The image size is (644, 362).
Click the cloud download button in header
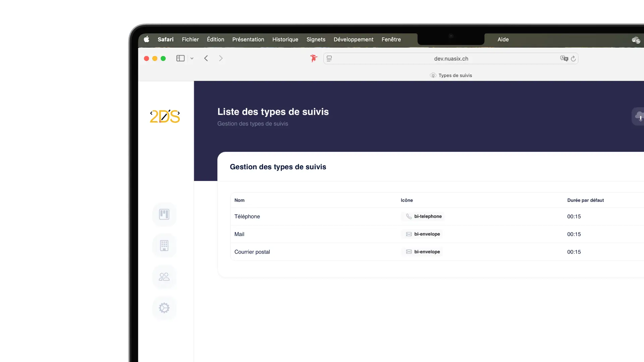click(x=638, y=116)
